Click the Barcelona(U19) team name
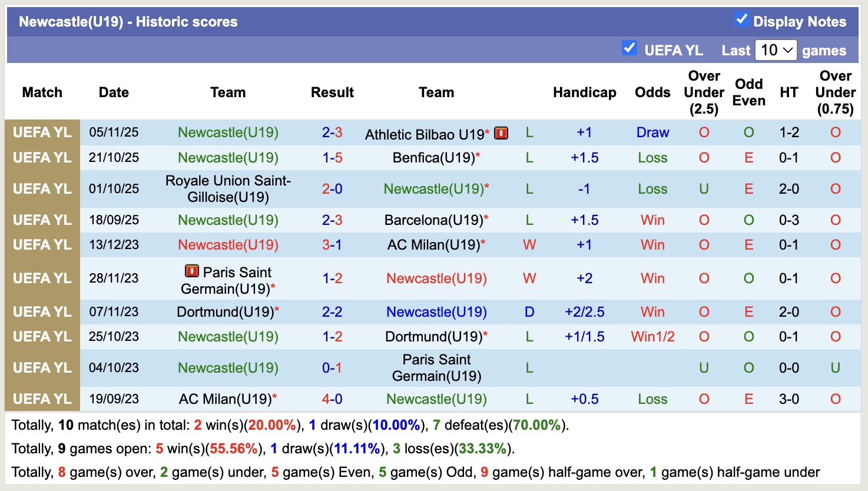This screenshot has width=868, height=491. tap(433, 220)
